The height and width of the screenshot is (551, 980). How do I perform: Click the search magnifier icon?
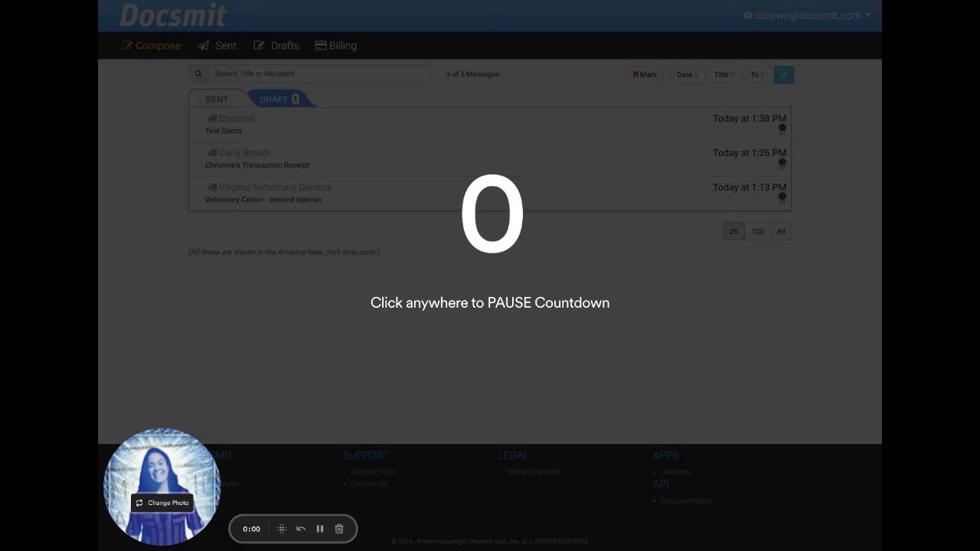pos(198,74)
